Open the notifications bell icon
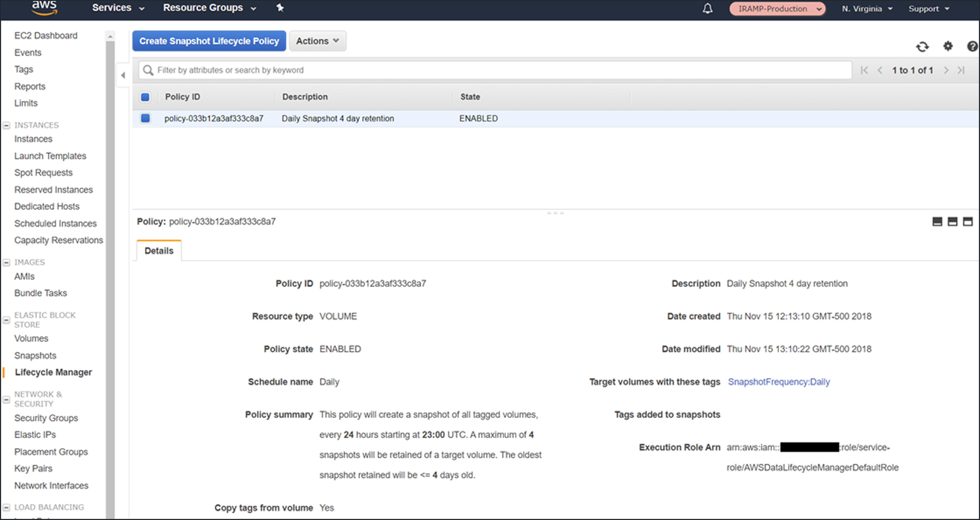The height and width of the screenshot is (520, 980). [x=707, y=8]
